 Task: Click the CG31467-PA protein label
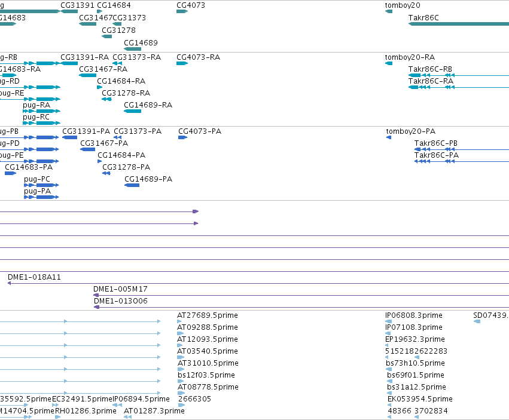click(x=104, y=143)
